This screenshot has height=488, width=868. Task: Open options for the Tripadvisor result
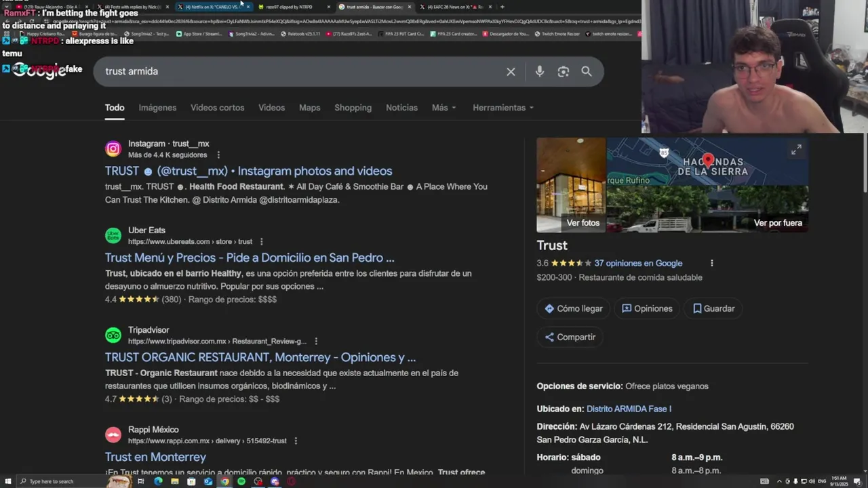coord(316,341)
